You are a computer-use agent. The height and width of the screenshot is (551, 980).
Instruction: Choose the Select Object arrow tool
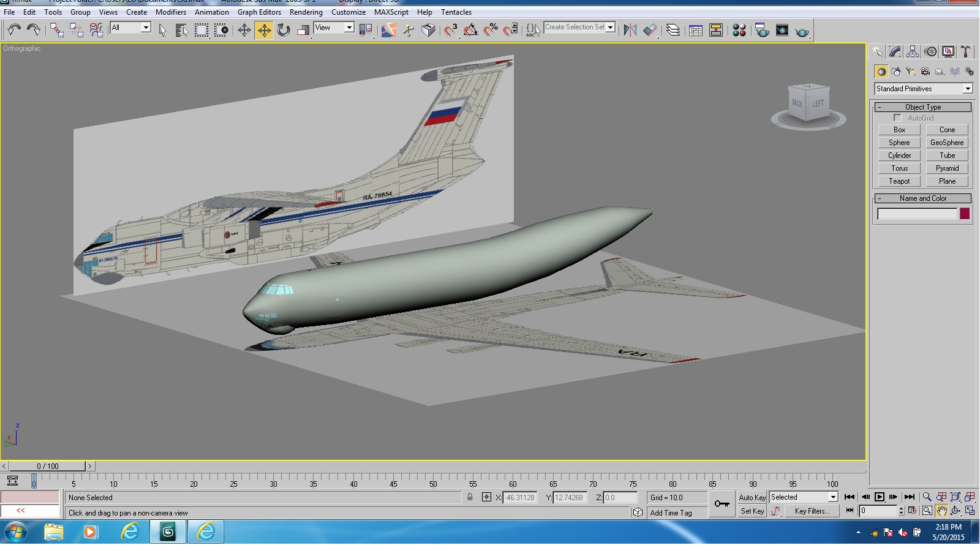162,29
